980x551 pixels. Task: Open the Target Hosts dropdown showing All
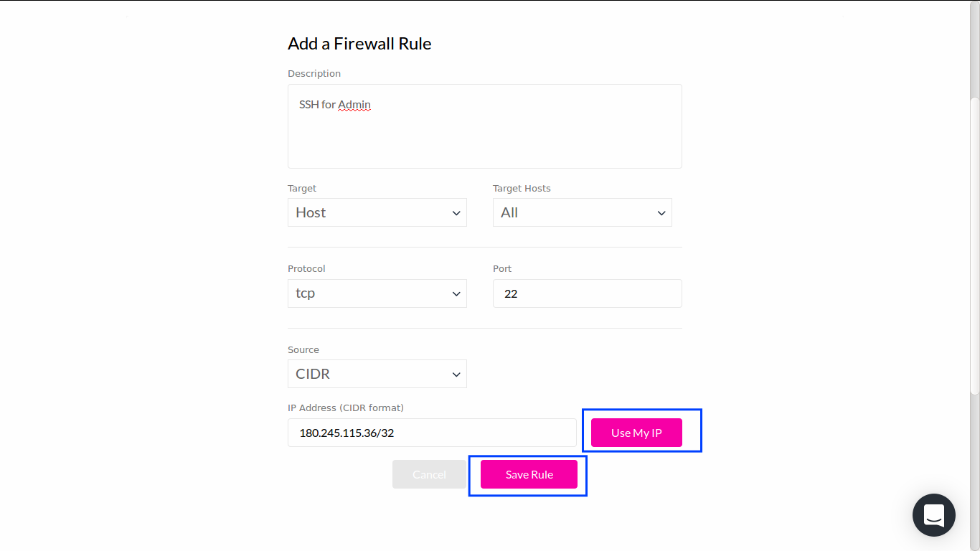(582, 212)
